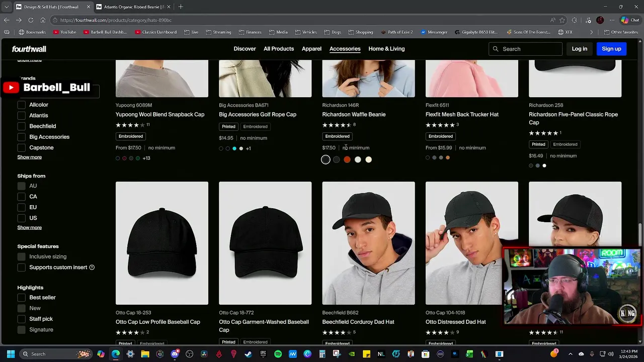
Task: Open the tab search dropdown chevron
Action: click(x=7, y=7)
